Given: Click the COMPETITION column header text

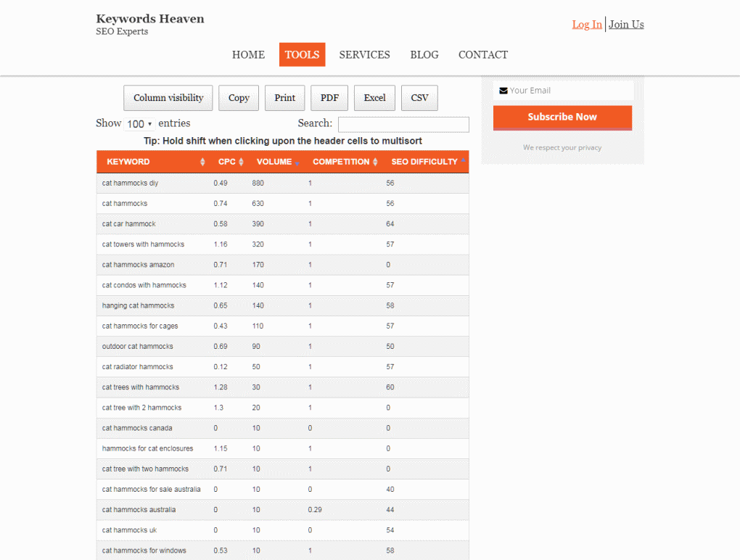Looking at the screenshot, I should 341,162.
